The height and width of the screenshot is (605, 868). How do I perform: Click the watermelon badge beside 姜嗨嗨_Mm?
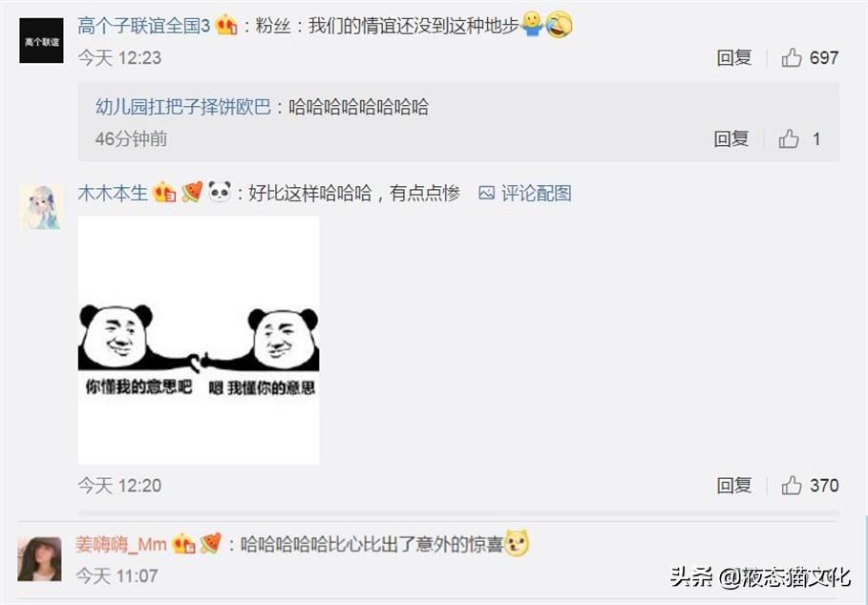(210, 544)
